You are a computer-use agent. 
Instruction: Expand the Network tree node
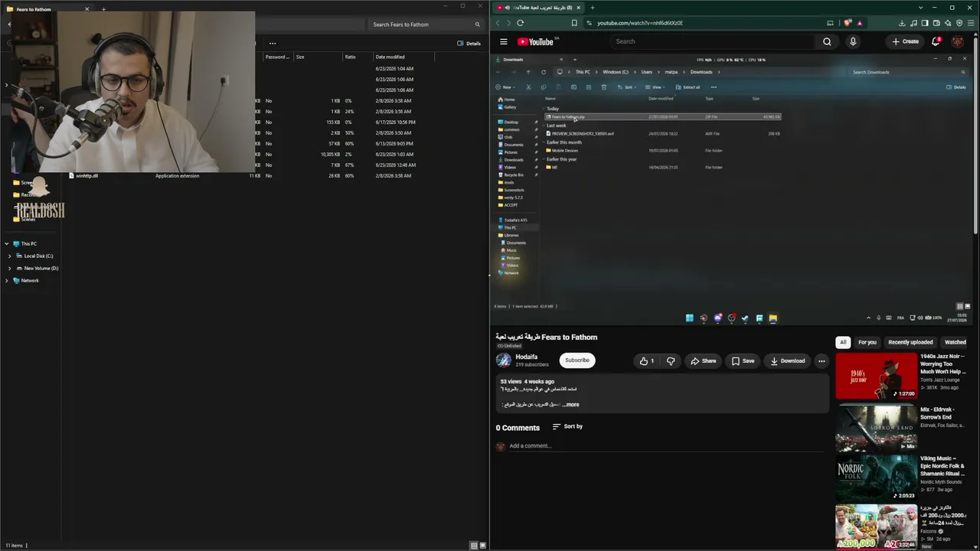tap(7, 280)
